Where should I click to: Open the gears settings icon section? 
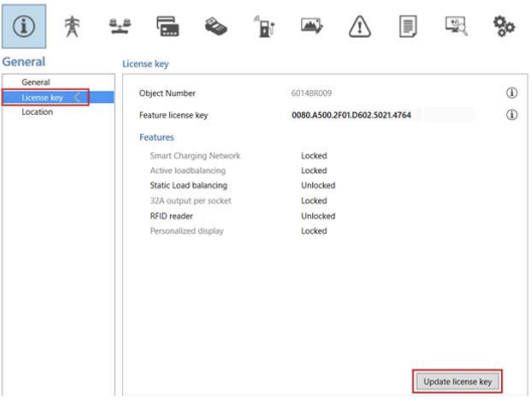(x=504, y=26)
